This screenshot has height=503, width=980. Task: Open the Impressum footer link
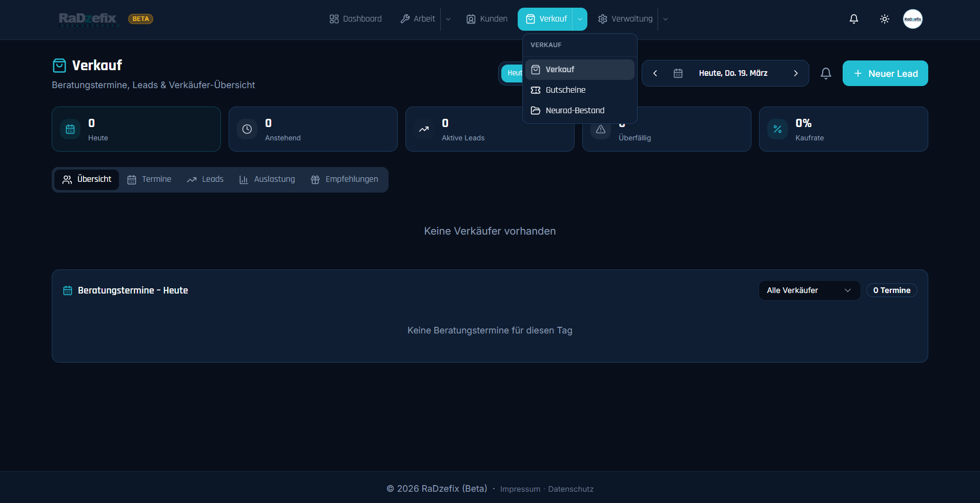click(x=520, y=489)
